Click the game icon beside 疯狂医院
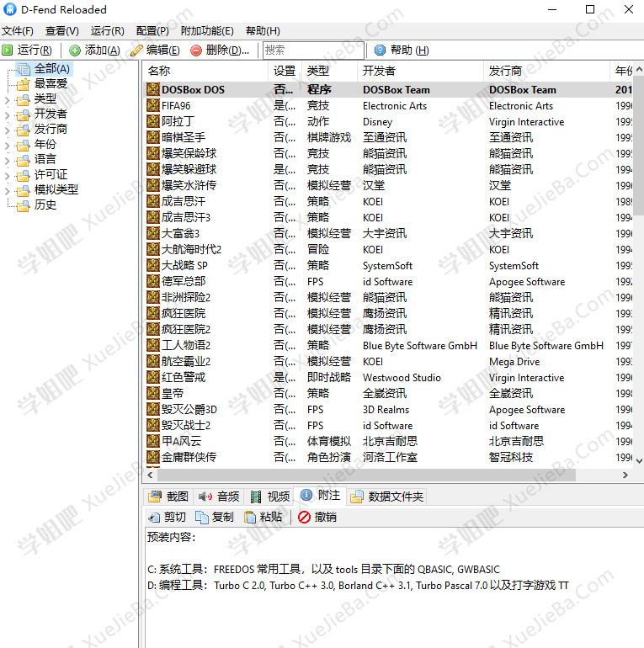 153,313
